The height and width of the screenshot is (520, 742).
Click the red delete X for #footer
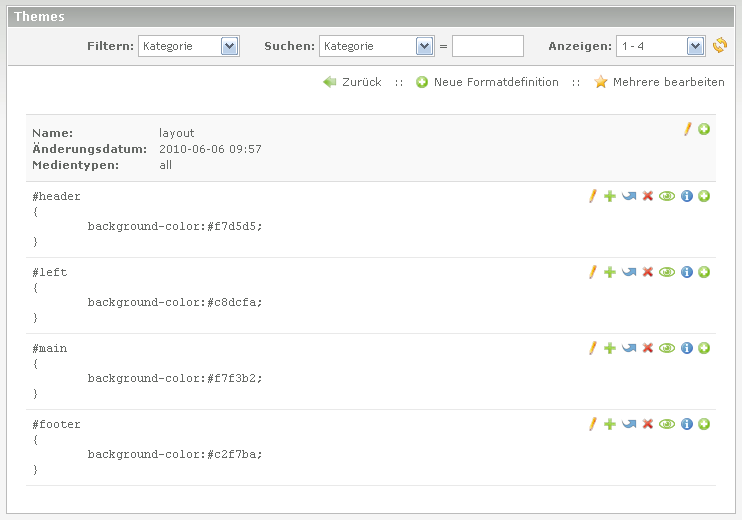pos(647,424)
